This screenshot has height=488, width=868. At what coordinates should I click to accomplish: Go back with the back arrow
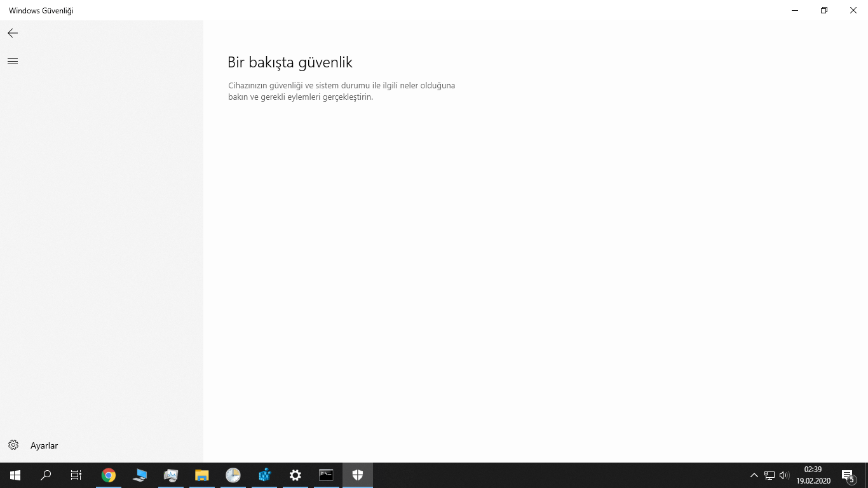[13, 33]
